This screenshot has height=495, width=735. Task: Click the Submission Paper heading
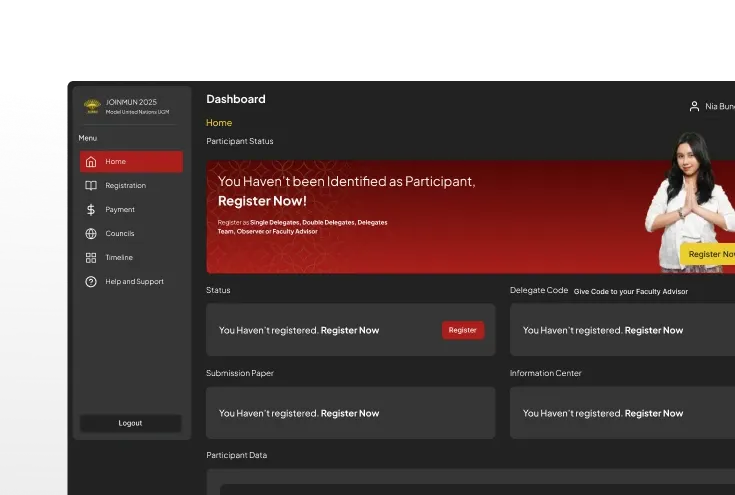coord(240,373)
